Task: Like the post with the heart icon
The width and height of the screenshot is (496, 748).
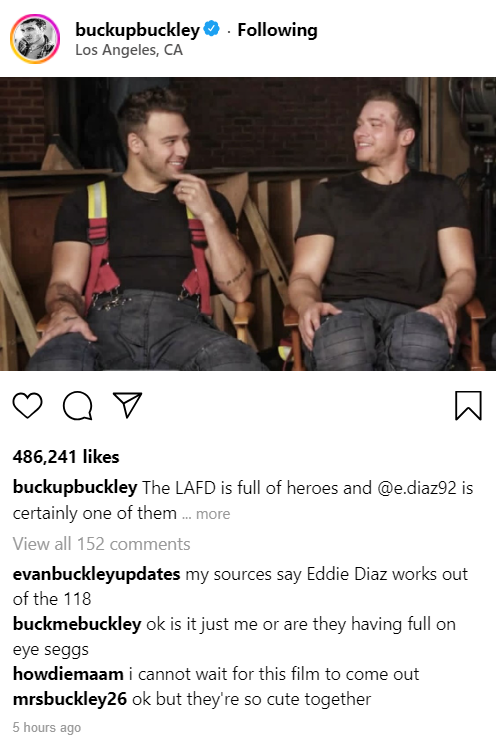Action: pos(27,405)
